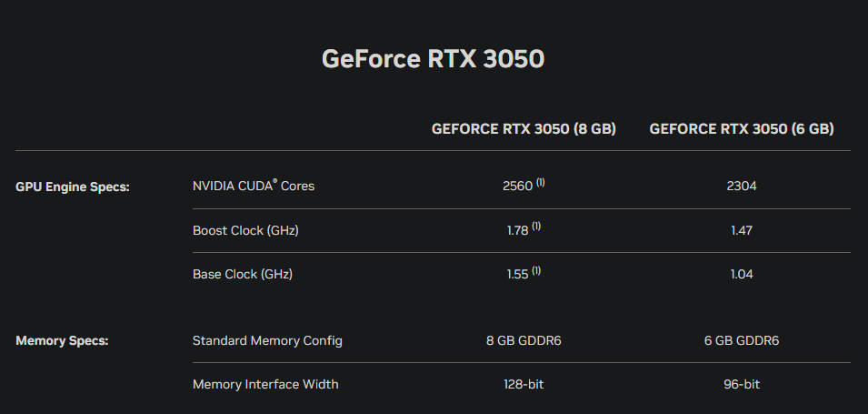868x414 pixels.
Task: Open footnote 1 beside the 2560 value
Action: point(540,183)
